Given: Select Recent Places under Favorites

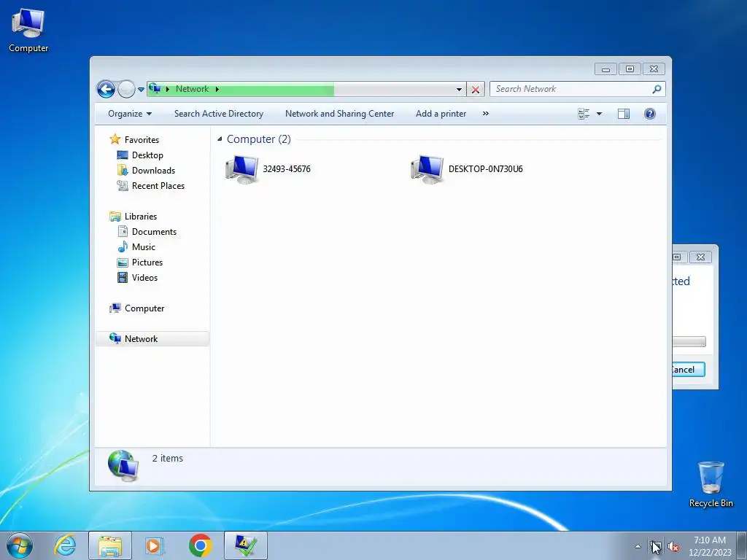Looking at the screenshot, I should [x=158, y=186].
